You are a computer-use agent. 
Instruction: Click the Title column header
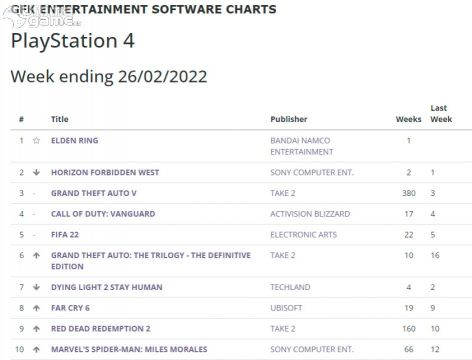click(x=60, y=119)
